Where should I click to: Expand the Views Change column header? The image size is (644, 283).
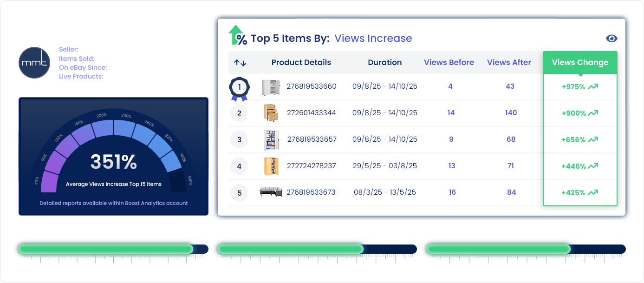click(x=579, y=62)
